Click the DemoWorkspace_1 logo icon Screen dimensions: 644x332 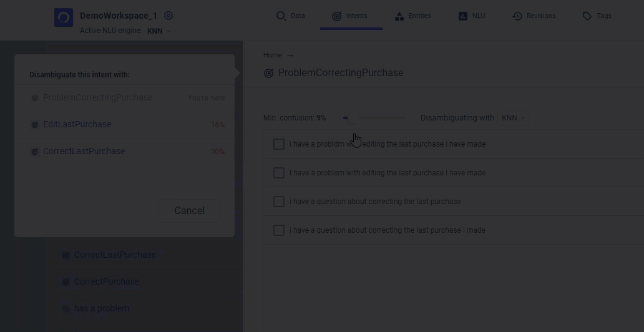[64, 17]
